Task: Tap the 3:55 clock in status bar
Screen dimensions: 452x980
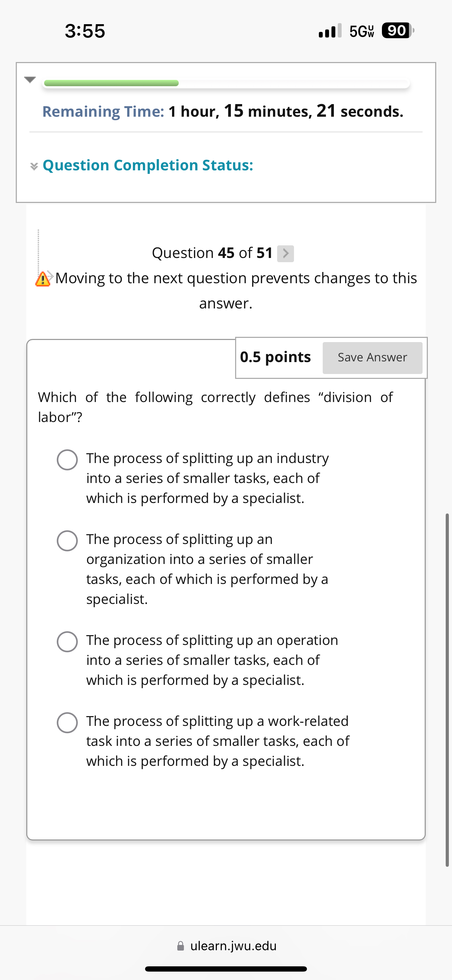Action: (x=85, y=31)
